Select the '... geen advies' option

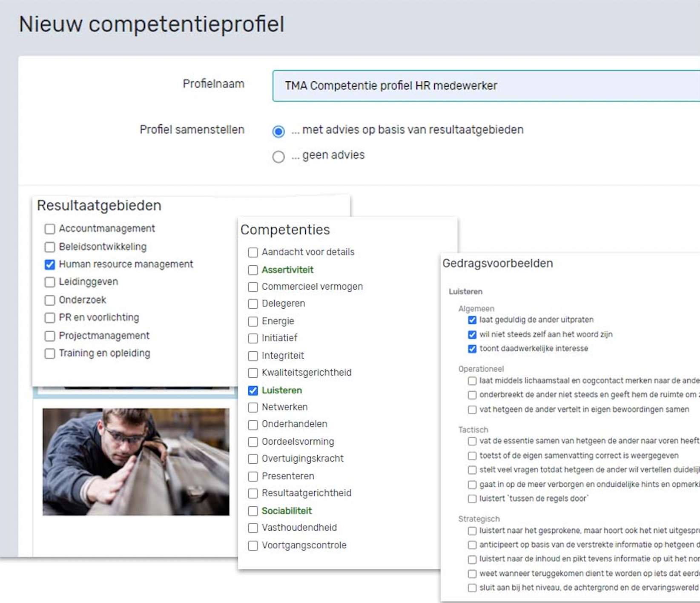[x=279, y=157]
